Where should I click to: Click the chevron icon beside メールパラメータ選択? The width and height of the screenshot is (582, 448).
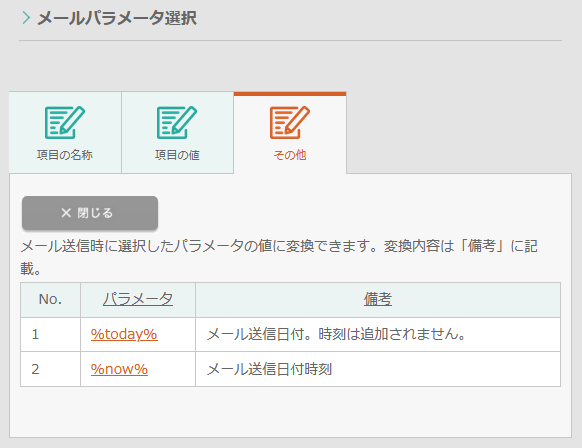(26, 18)
